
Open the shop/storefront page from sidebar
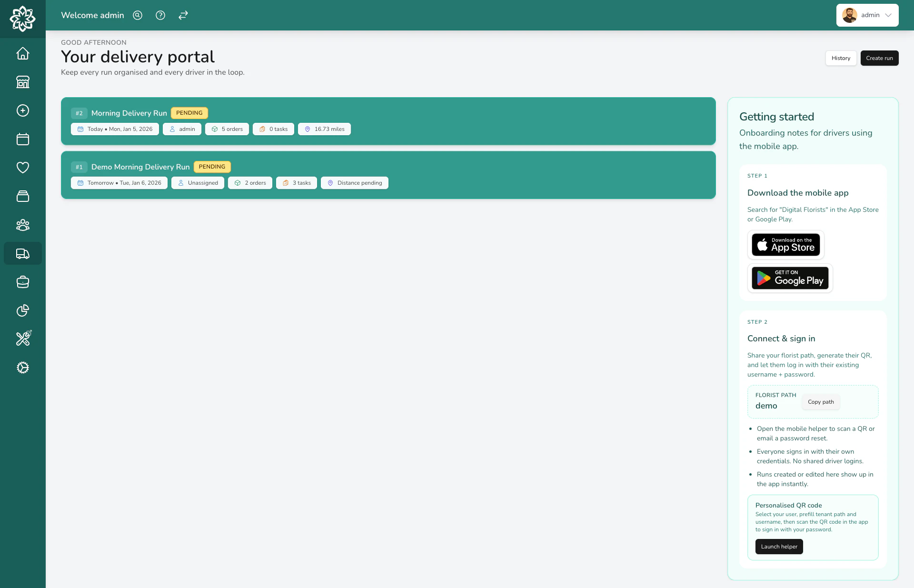click(22, 82)
